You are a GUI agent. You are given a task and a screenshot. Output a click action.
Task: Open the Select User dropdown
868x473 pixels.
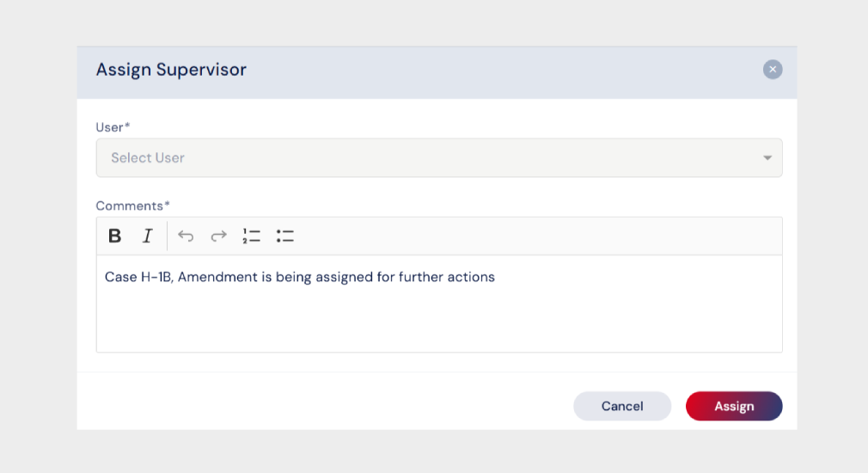[x=438, y=158]
